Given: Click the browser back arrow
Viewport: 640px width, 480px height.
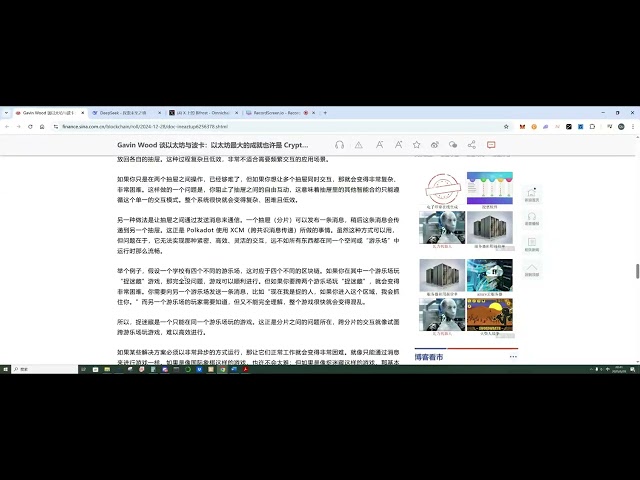Looking at the screenshot, I should coord(7,127).
